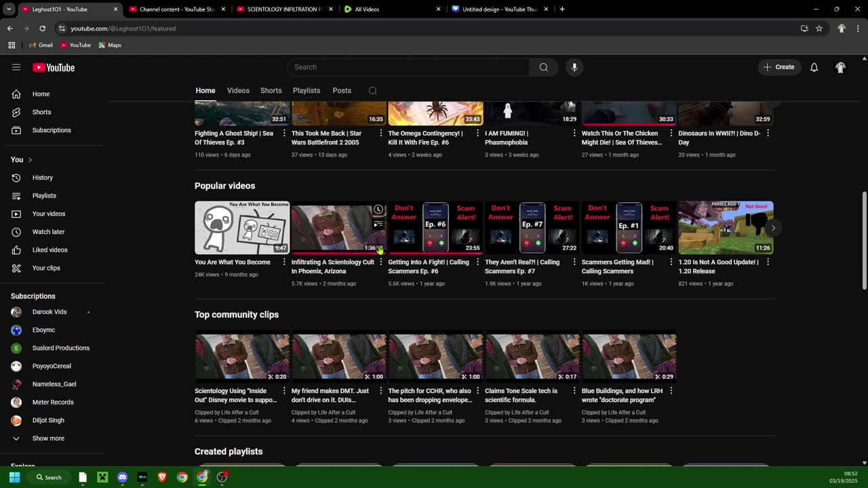Switch to the Shorts channel tab
The image size is (868, 488).
point(271,91)
